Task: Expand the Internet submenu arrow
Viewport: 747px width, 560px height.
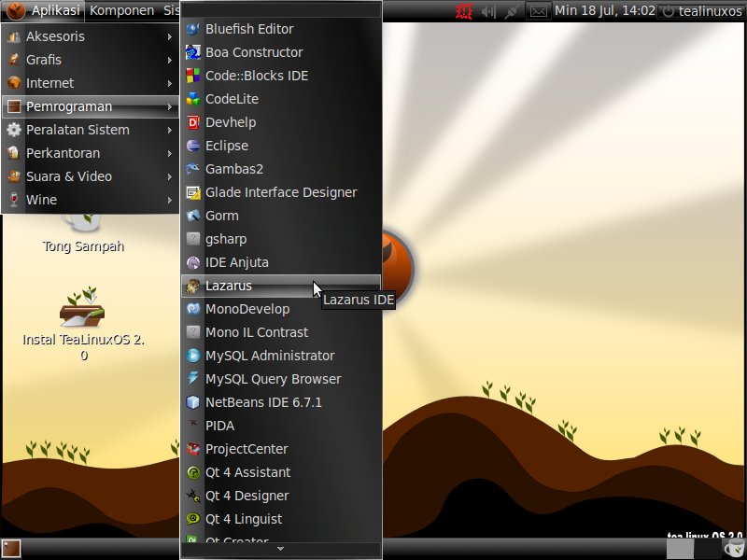Action: point(170,83)
